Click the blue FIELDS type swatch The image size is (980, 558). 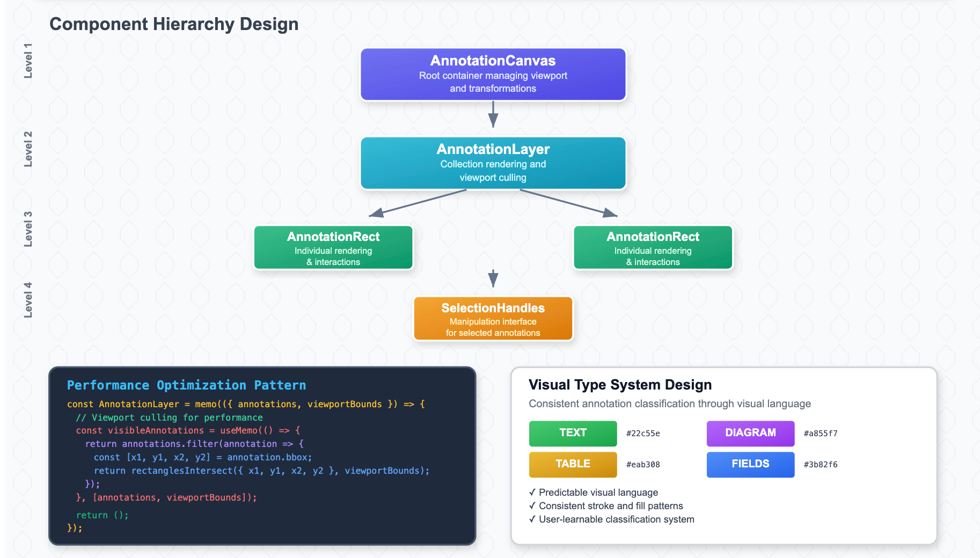(750, 464)
